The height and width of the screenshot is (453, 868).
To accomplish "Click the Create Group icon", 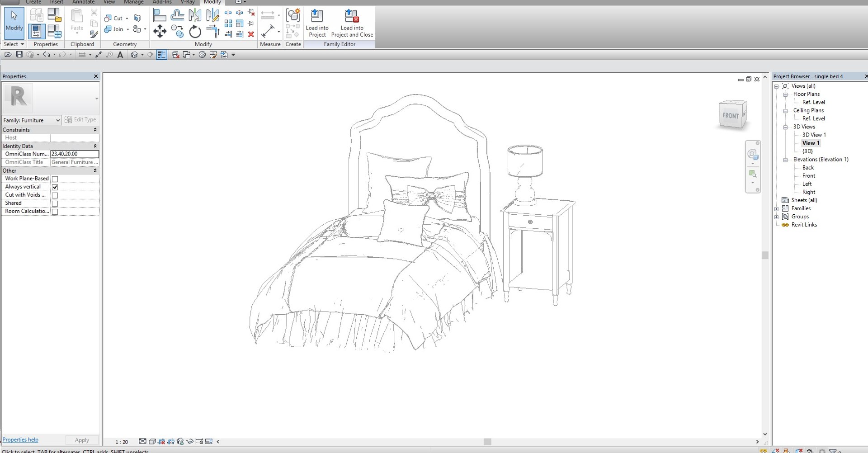I will [x=293, y=16].
